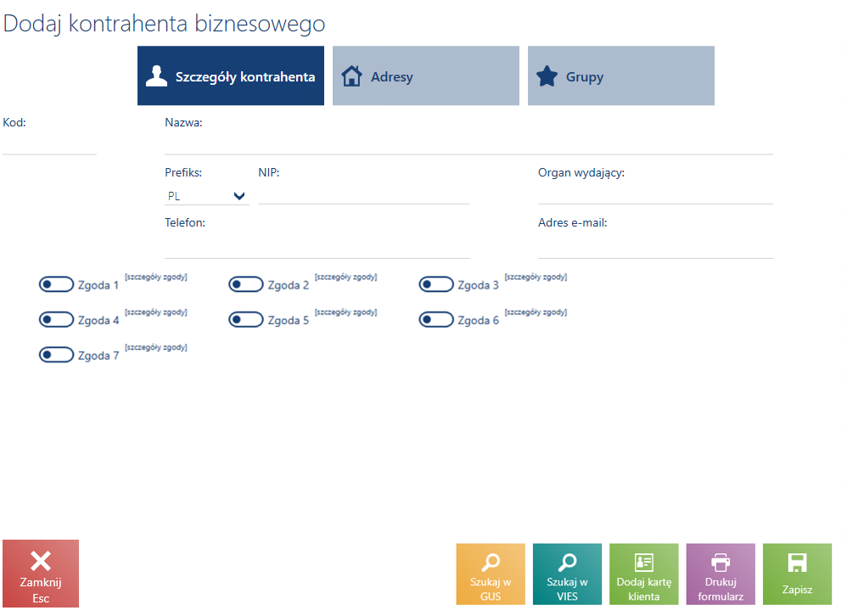Image resolution: width=847 pixels, height=616 pixels.
Task: Expand the Prefiks dropdown arrow
Action: coord(239,196)
